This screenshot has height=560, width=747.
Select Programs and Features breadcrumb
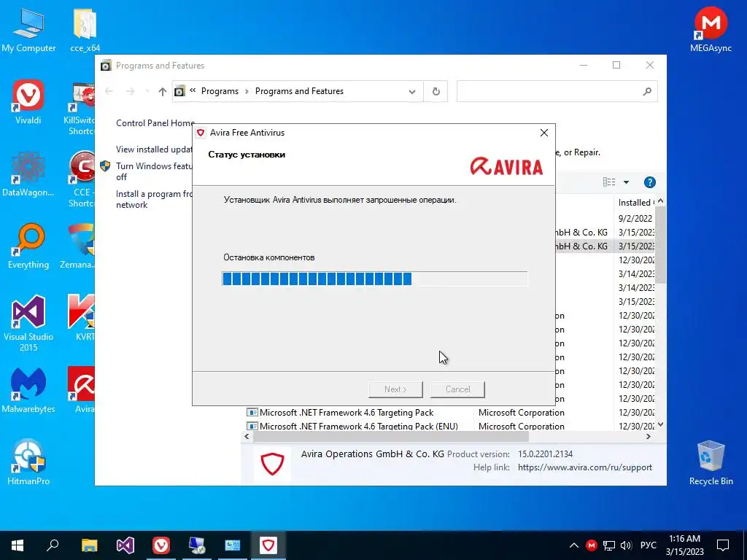(x=299, y=91)
